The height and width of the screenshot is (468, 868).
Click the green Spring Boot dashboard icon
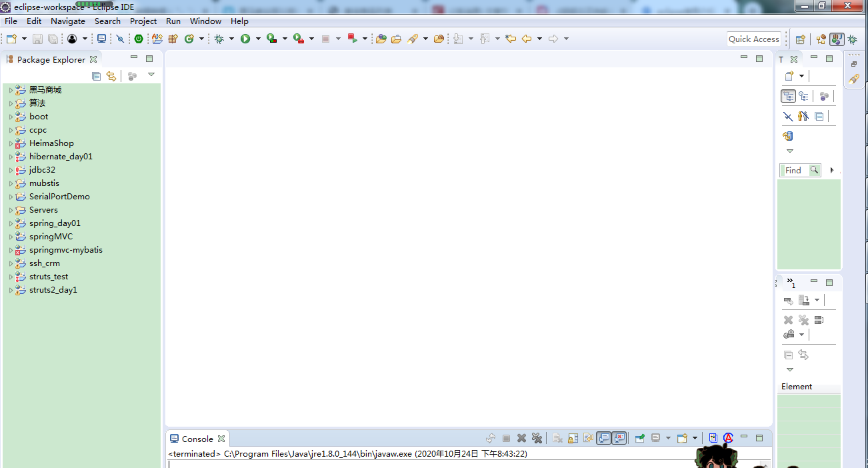tap(139, 39)
